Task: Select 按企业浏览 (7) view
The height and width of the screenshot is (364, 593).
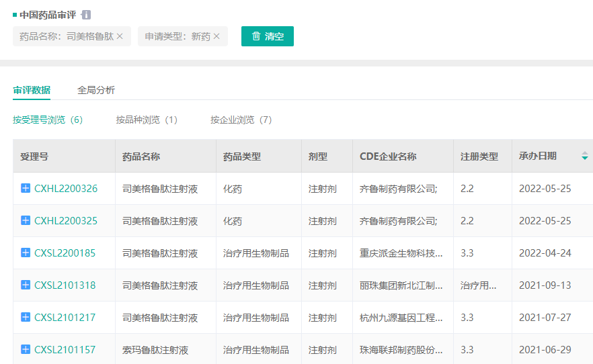Action: pyautogui.click(x=241, y=120)
